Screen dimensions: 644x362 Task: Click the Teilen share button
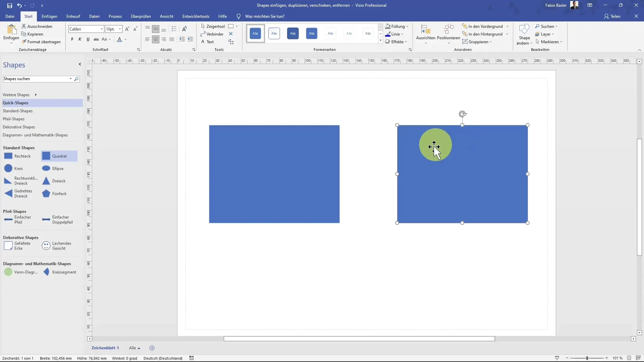click(612, 16)
